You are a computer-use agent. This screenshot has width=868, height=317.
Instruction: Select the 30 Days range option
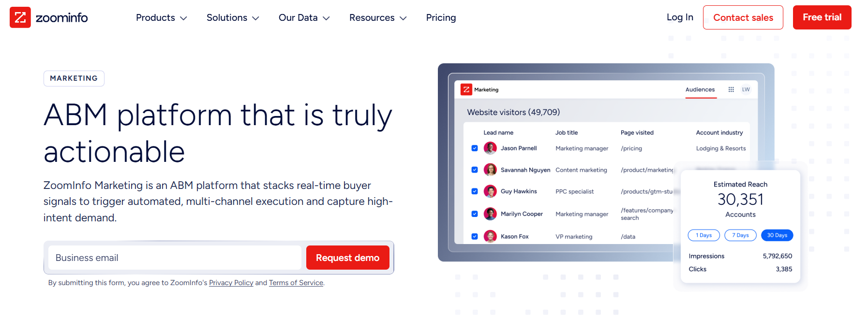tap(777, 235)
